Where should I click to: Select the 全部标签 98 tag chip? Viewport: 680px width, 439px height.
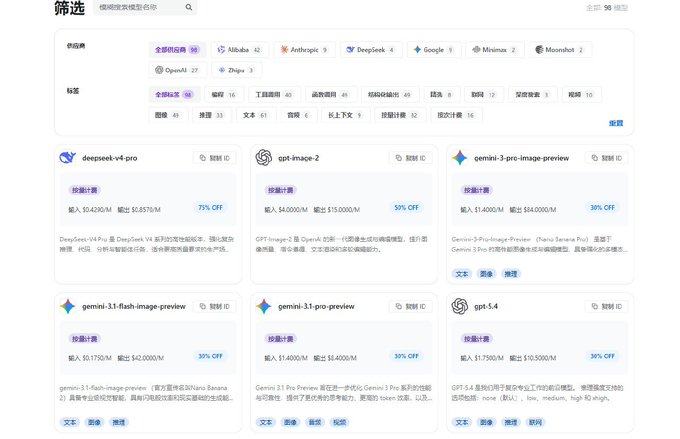[x=174, y=95]
